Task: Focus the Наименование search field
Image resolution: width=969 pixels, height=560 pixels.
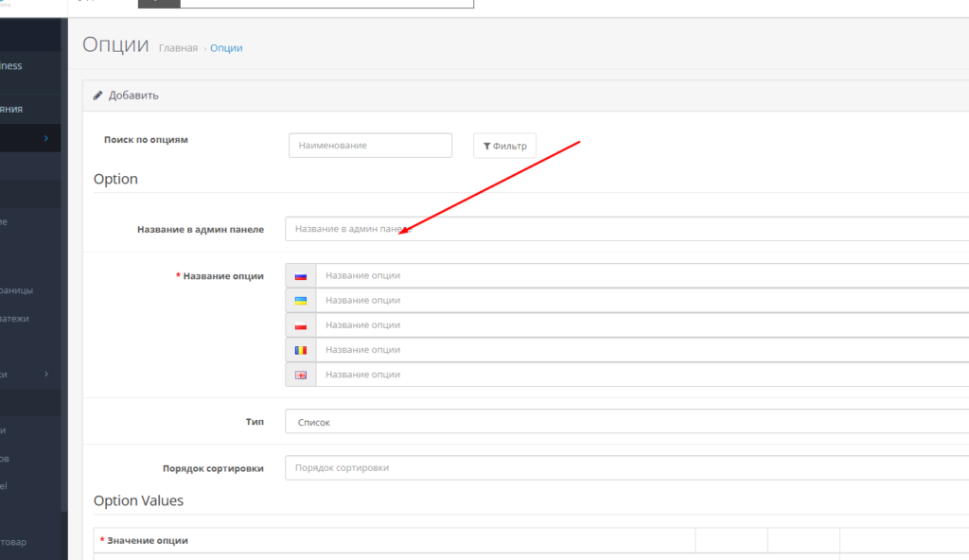Action: [370, 146]
